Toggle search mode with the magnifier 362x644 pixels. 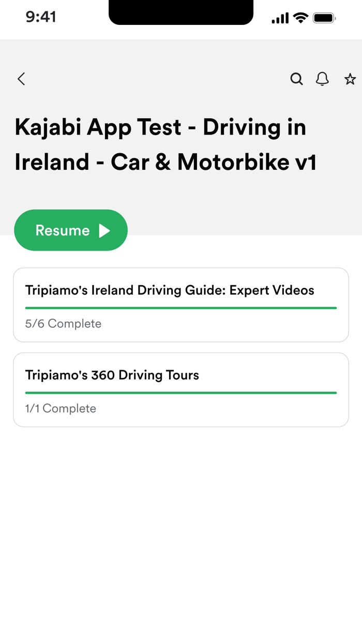297,79
